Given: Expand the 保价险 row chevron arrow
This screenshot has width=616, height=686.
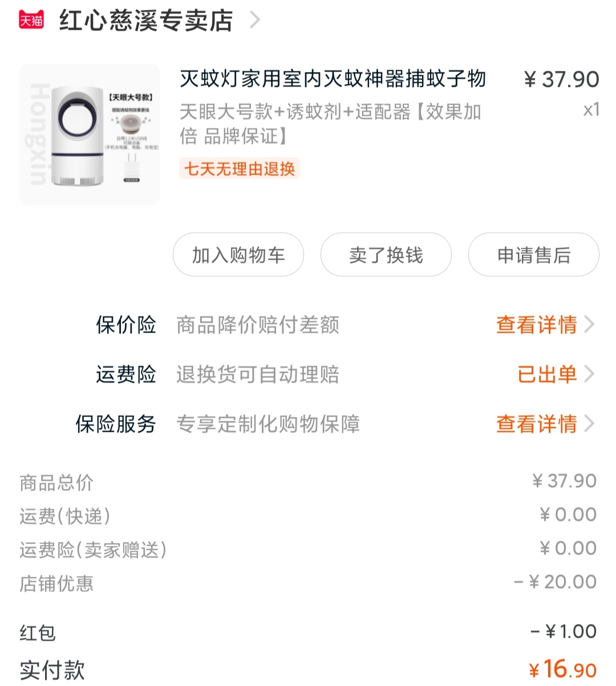Looking at the screenshot, I should (x=590, y=325).
